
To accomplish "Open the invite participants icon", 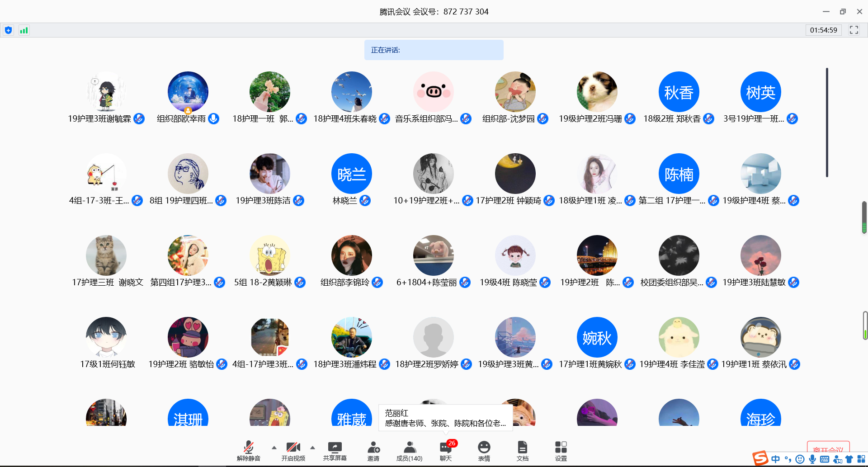I will coord(373,451).
